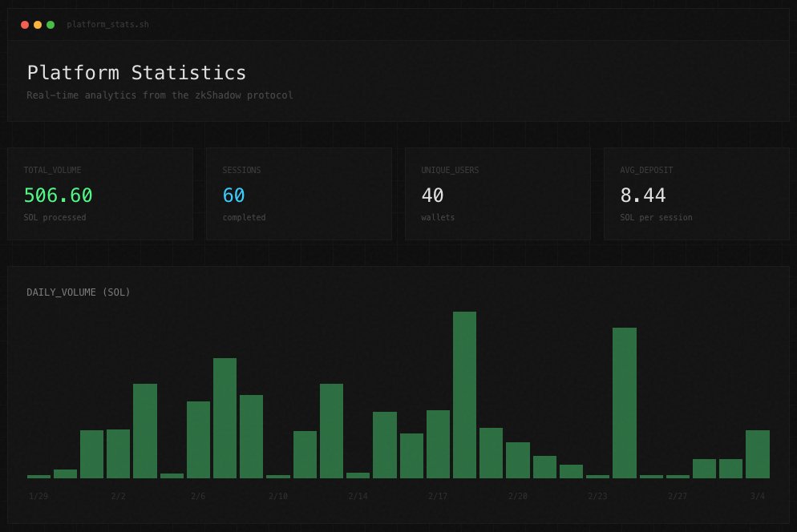Viewport: 797px width, 532px height.
Task: Click the 'completed' caption
Action: [x=244, y=217]
